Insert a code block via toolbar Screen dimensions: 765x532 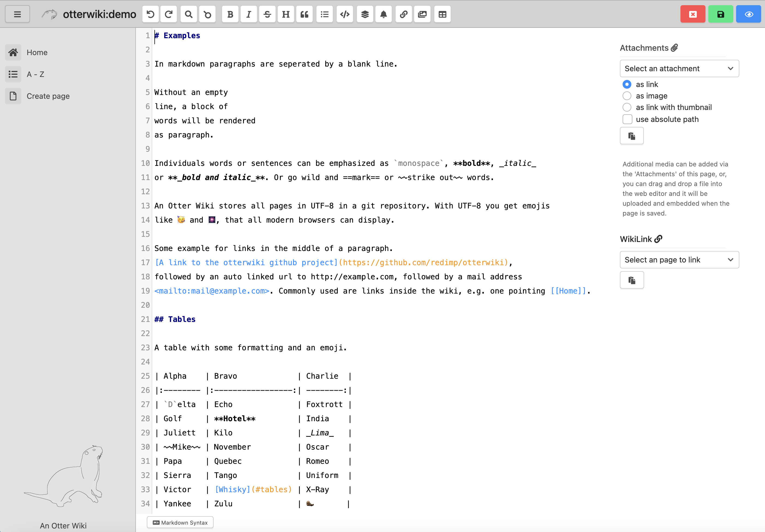pos(345,14)
